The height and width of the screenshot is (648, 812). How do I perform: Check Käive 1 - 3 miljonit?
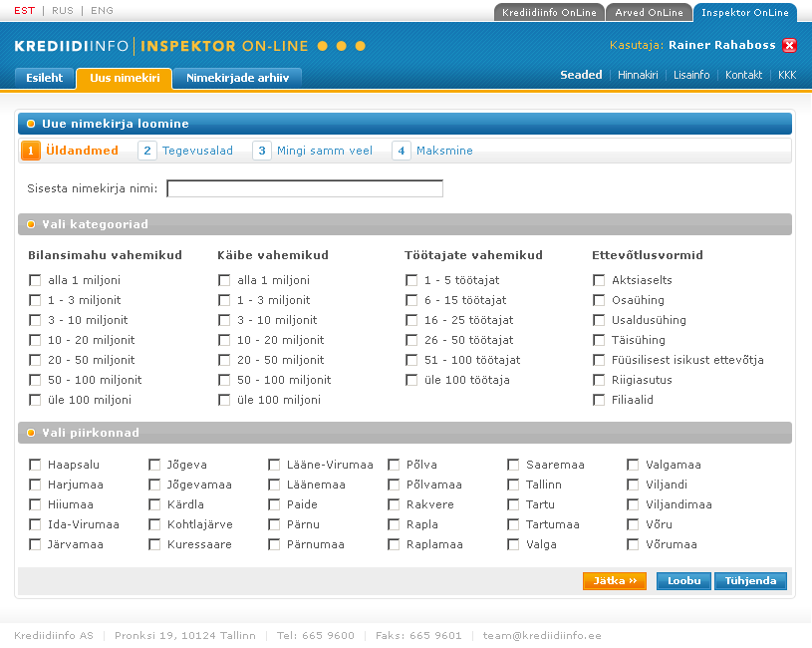coord(224,300)
